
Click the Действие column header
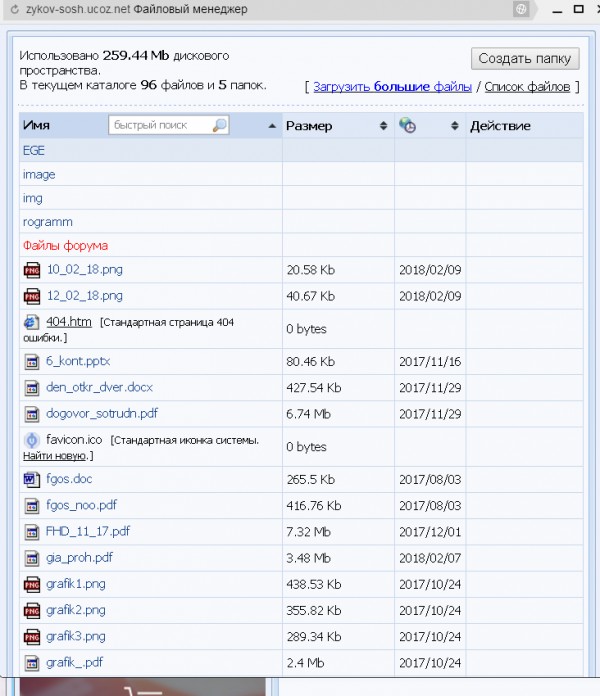500,126
